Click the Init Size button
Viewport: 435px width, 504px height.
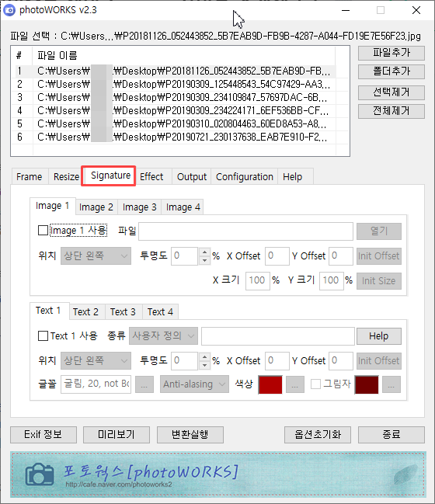(x=379, y=281)
